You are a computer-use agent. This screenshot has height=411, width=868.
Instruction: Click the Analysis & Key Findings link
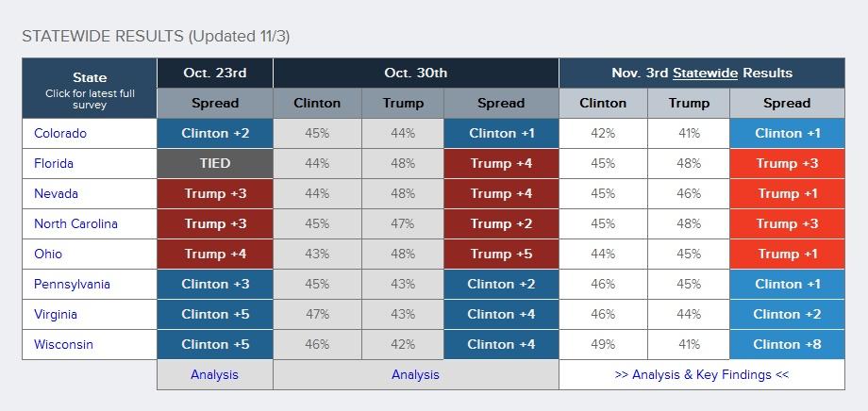[x=701, y=374]
